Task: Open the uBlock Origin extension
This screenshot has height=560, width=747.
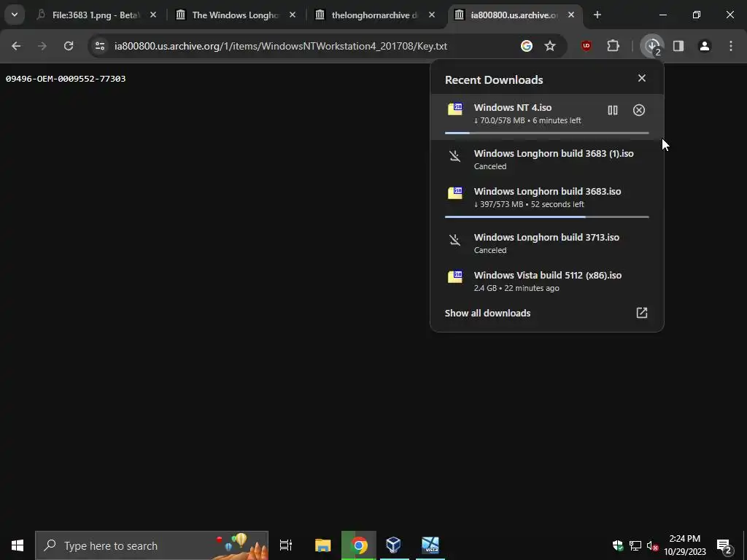Action: click(587, 46)
